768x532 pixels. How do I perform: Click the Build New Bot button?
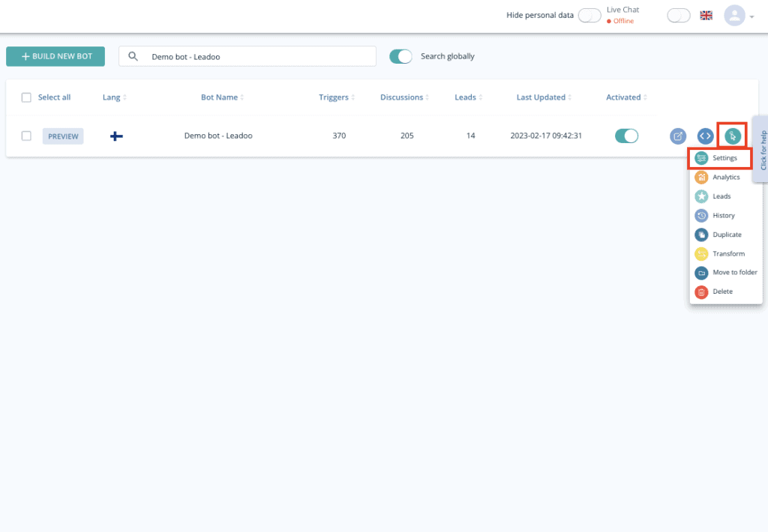point(55,56)
